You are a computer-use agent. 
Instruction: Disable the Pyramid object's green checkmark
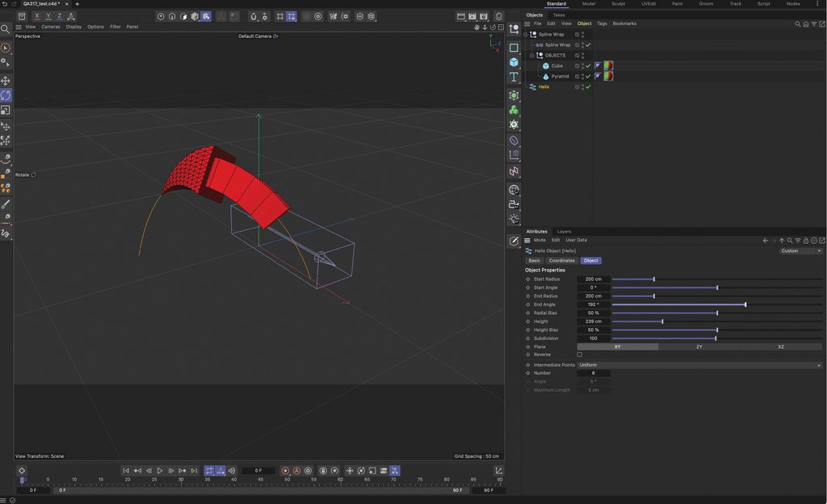click(x=588, y=76)
